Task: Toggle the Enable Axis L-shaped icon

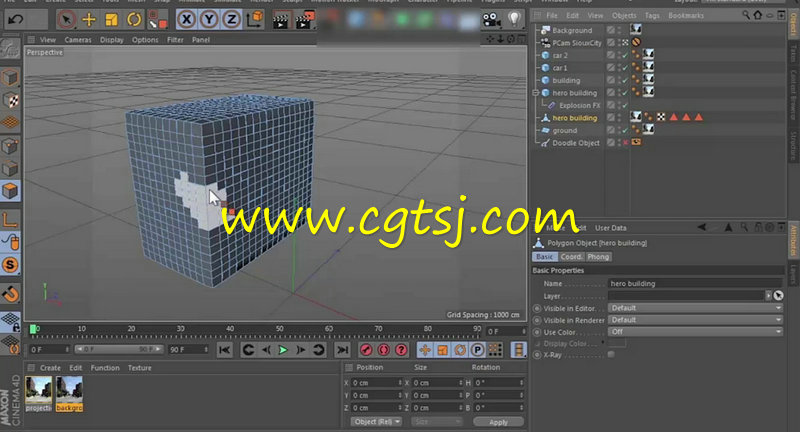Action: [10, 219]
